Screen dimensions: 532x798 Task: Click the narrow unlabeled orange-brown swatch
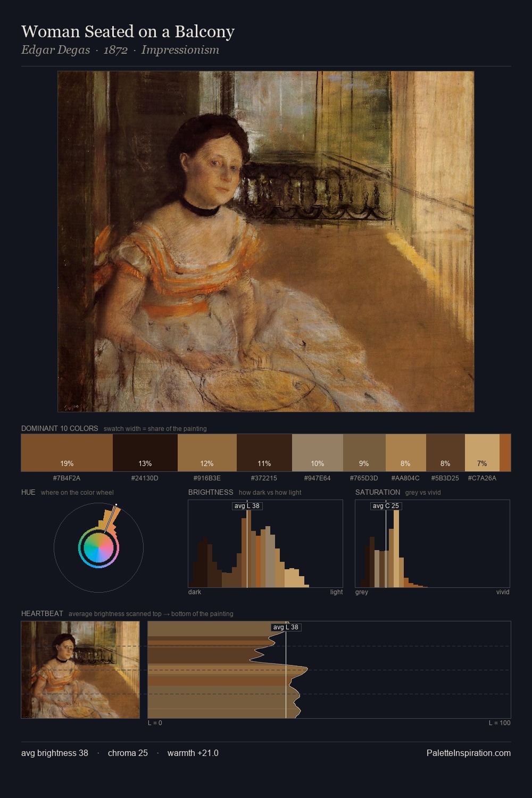[x=505, y=453]
